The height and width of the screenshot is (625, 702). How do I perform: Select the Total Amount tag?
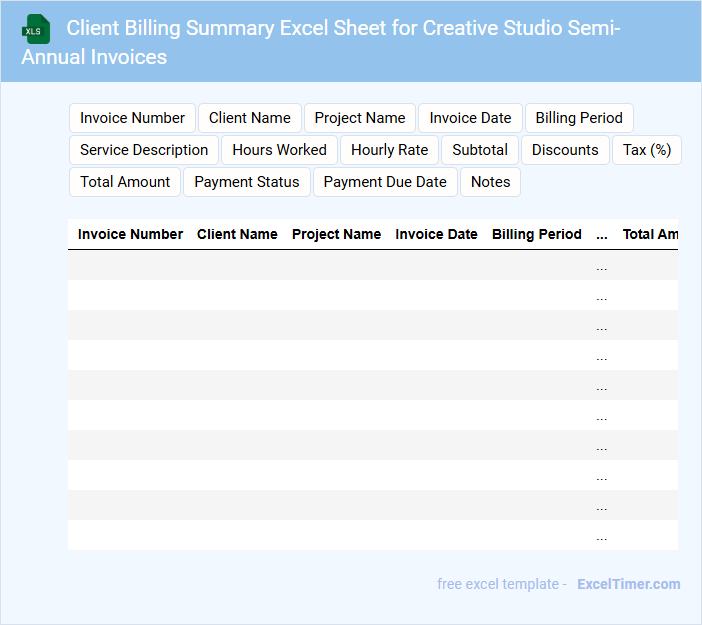point(125,182)
